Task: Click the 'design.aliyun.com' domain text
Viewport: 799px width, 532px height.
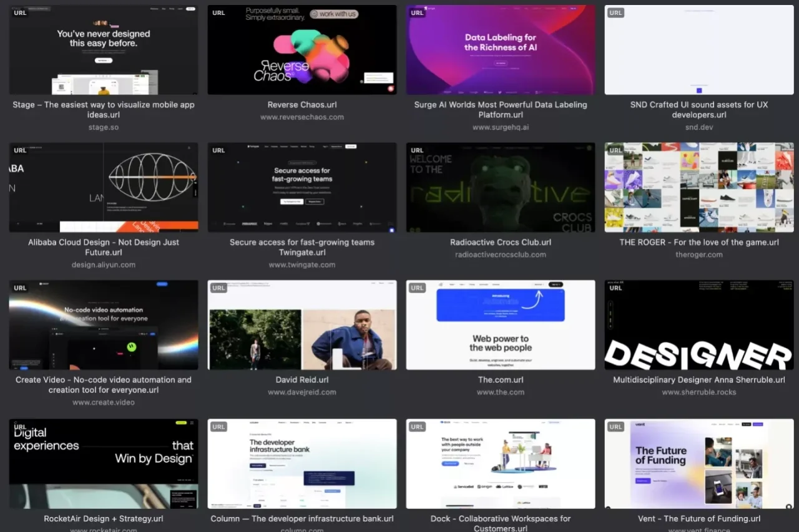Action: click(x=104, y=265)
